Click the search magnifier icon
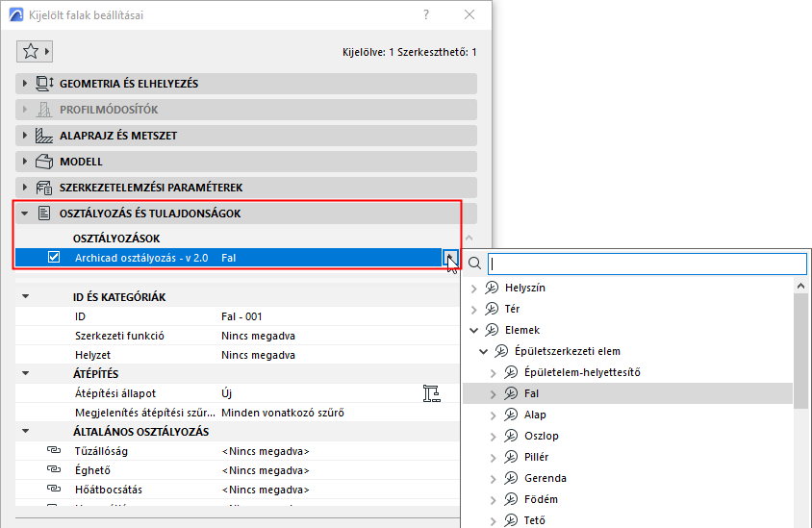812x528 pixels. click(474, 264)
